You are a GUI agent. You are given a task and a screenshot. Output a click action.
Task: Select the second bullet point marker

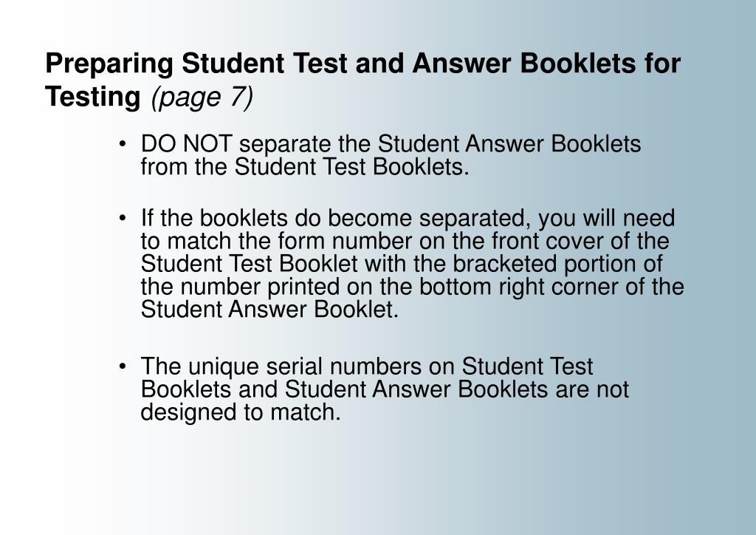pos(123,218)
